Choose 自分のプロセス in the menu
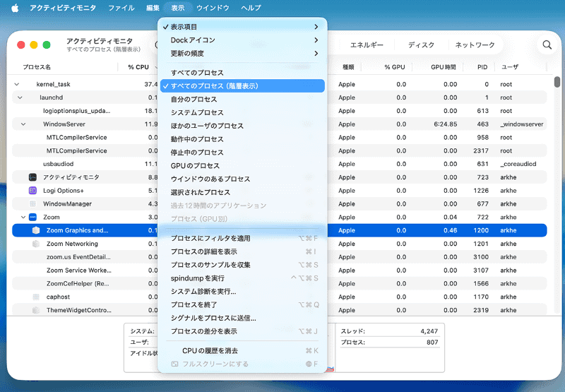This screenshot has height=392, width=565. click(242, 100)
